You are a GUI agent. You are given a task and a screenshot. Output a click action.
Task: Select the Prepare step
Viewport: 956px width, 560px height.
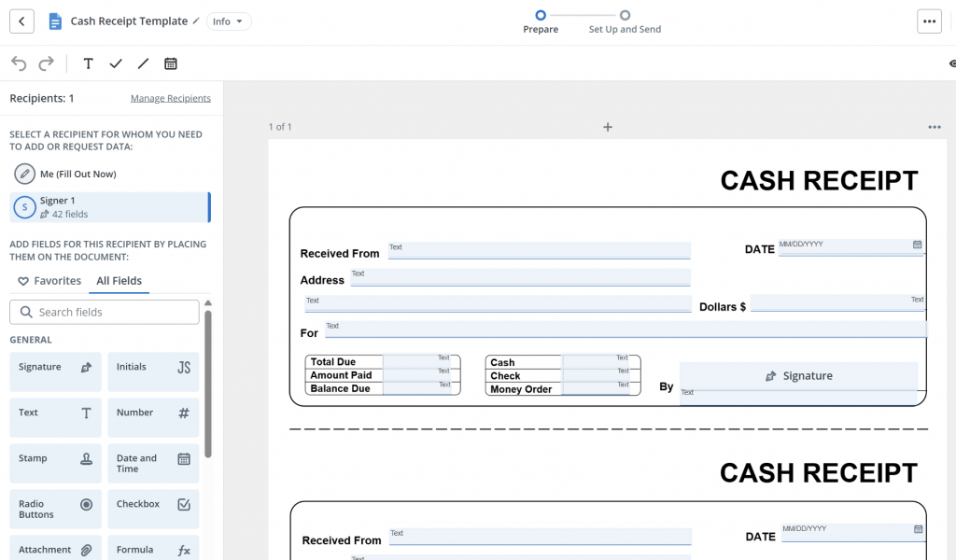click(541, 21)
